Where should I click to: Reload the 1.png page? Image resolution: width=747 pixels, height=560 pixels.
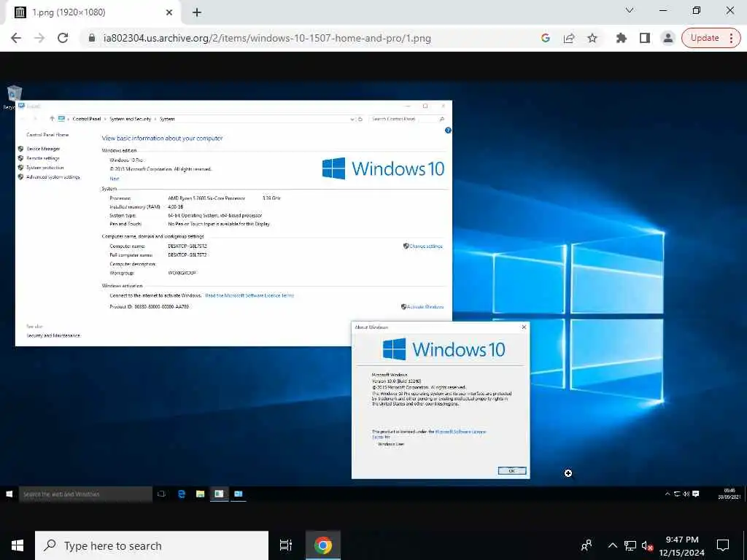click(x=63, y=38)
